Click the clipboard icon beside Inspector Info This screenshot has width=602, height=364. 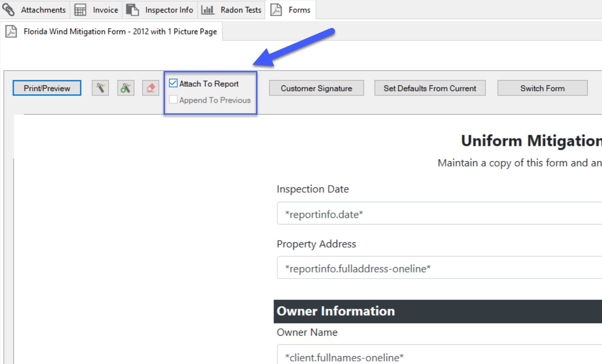pos(132,9)
